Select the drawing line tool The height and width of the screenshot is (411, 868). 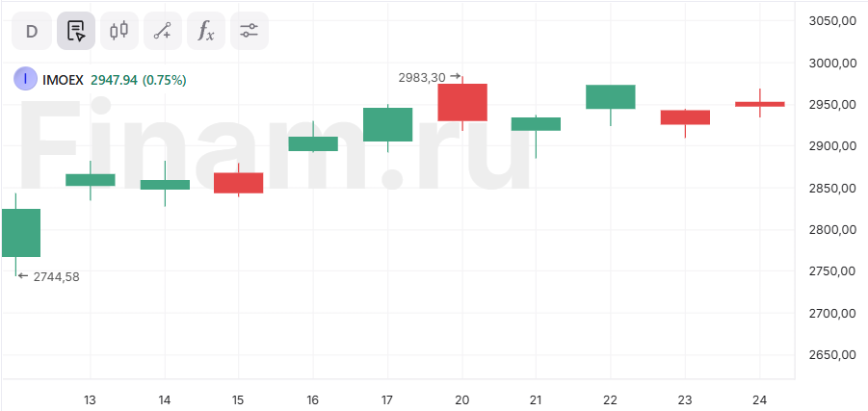(163, 31)
